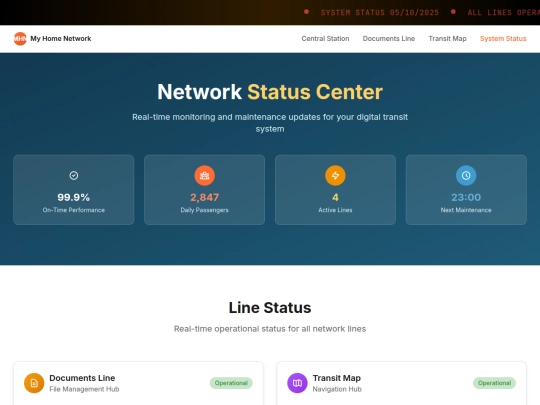
Task: Click the MHN logo icon
Action: [20, 39]
